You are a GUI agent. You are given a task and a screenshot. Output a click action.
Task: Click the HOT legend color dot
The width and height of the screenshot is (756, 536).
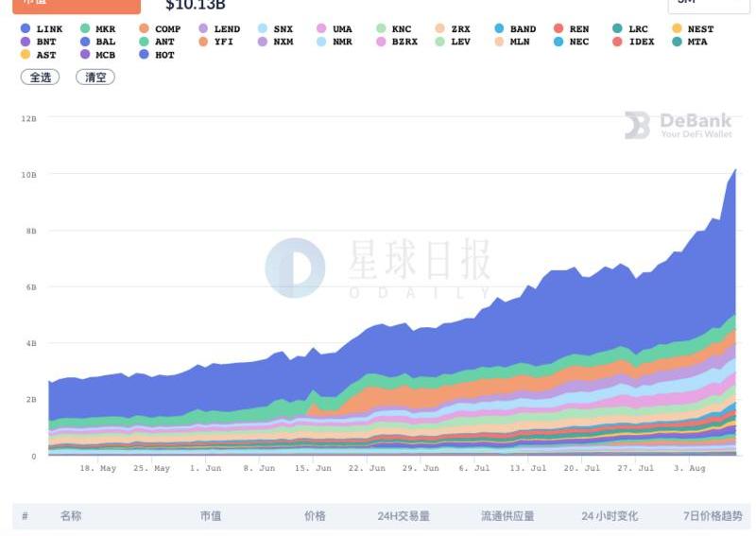pyautogui.click(x=144, y=55)
